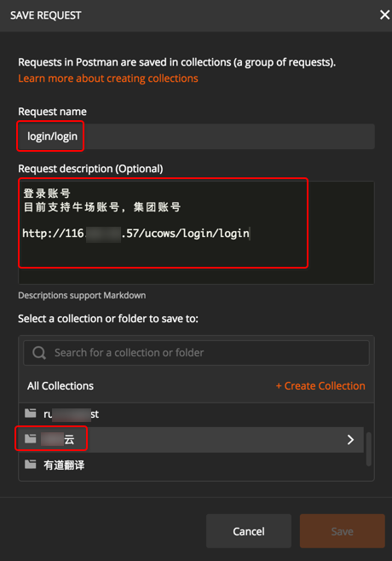Click the Request name input field
Screen dimensions: 392x561
(x=196, y=136)
